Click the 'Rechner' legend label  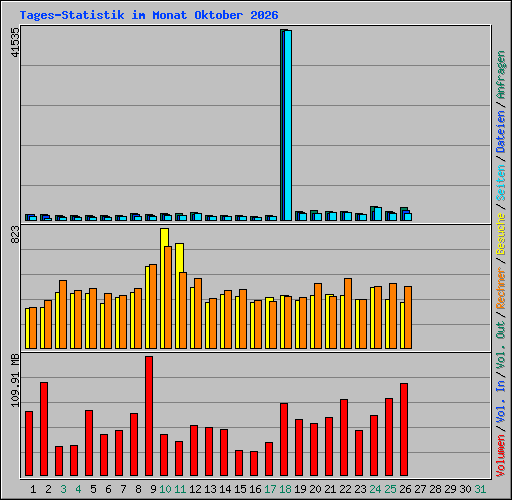501,288
